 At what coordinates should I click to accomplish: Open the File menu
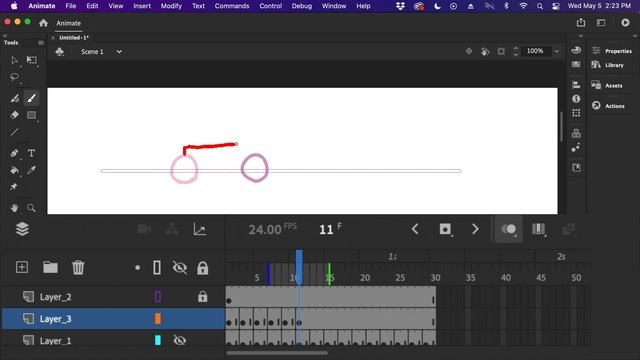[x=71, y=6]
